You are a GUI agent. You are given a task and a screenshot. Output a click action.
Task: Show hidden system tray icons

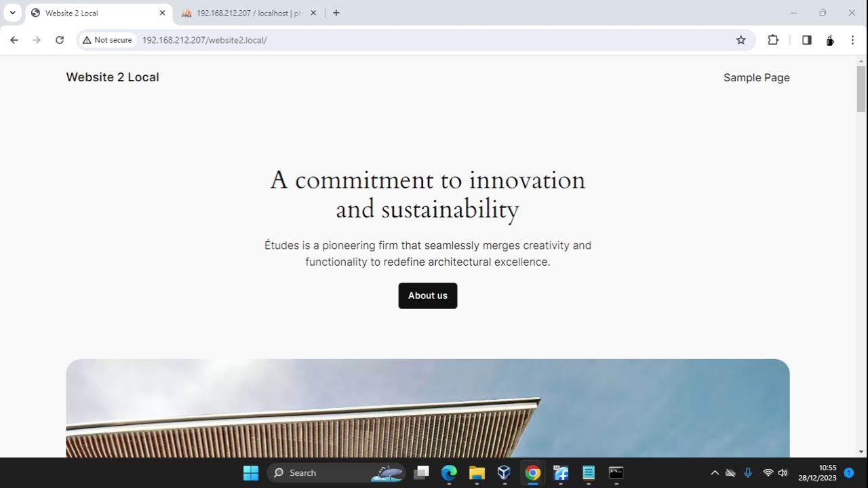point(714,472)
